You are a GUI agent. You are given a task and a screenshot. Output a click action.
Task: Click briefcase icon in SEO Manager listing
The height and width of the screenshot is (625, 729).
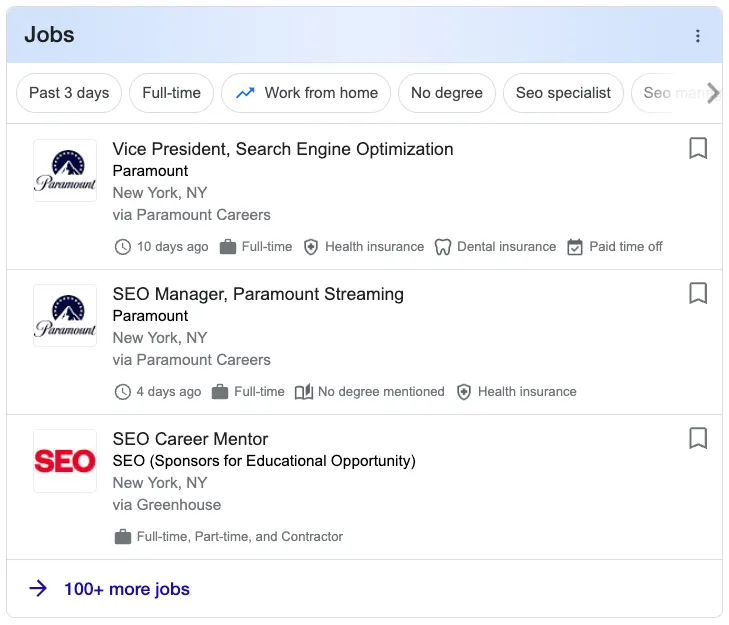click(x=220, y=392)
